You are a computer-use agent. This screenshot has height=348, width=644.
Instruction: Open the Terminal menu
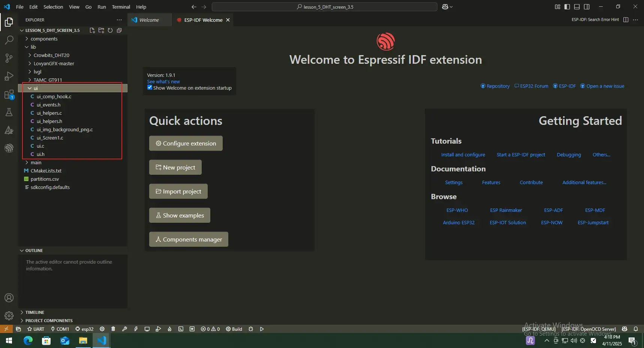pos(121,7)
